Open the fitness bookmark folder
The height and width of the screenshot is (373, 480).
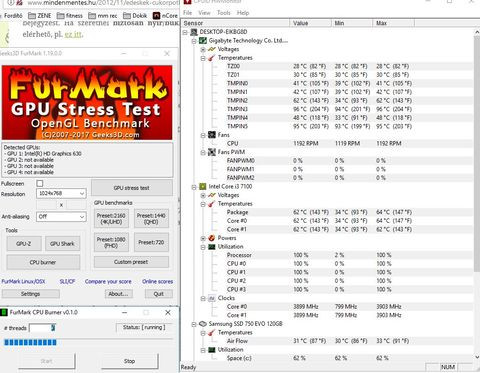coord(70,16)
